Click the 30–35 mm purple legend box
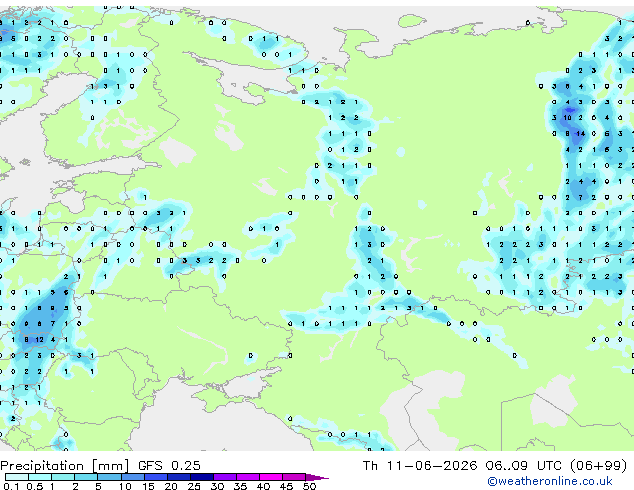The height and width of the screenshot is (490, 634). click(x=225, y=477)
